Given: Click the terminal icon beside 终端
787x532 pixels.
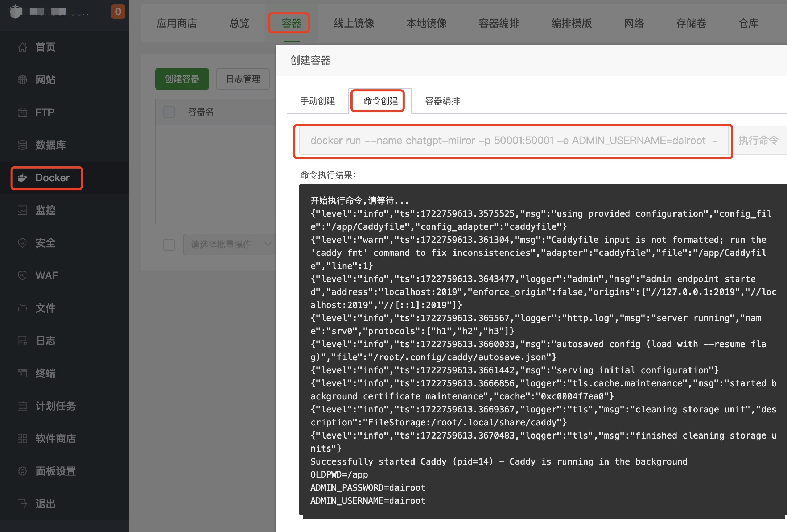Looking at the screenshot, I should pos(22,373).
